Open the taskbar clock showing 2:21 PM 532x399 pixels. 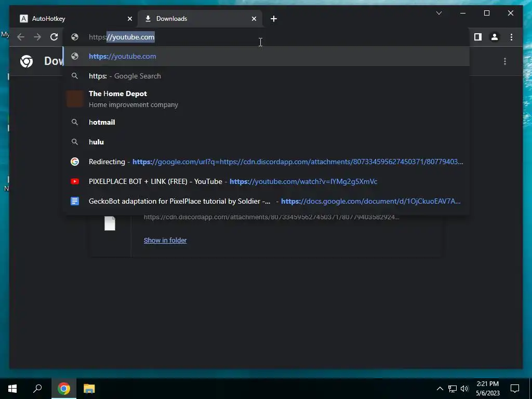(x=487, y=389)
